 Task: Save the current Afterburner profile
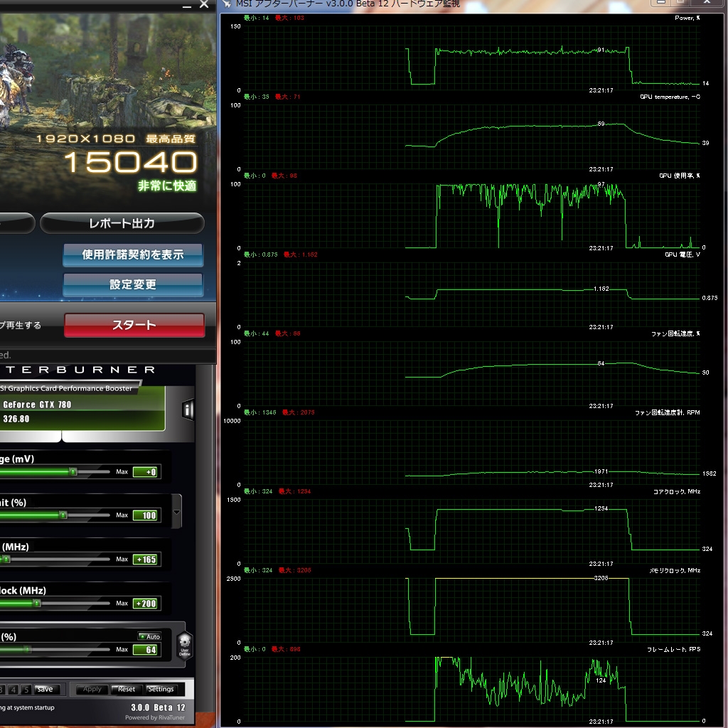click(x=45, y=689)
